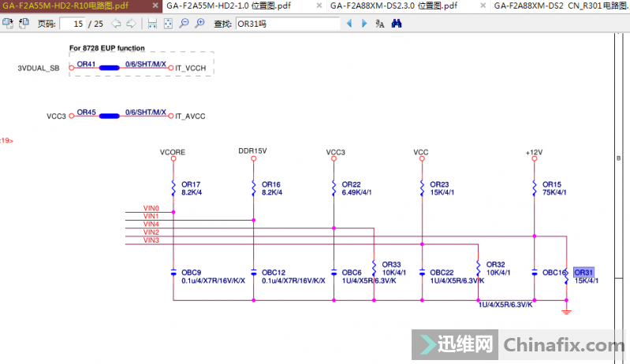Viewport: 630px width, 364px height.
Task: Click the copy pages icon, left of 页码
Action: 24,24
